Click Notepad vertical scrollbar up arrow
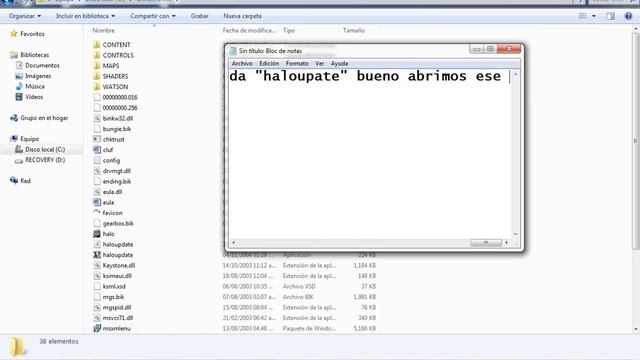The width and height of the screenshot is (640, 360). pos(516,74)
